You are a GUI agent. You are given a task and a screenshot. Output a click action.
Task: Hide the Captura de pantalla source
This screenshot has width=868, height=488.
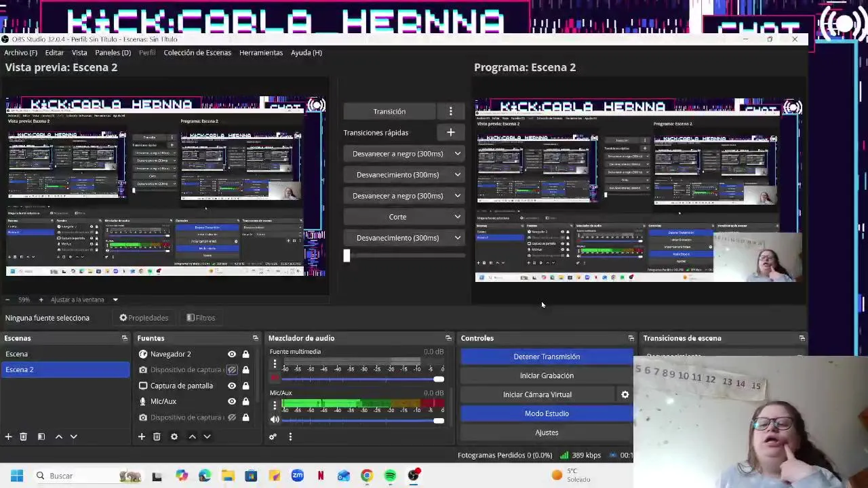pyautogui.click(x=232, y=386)
